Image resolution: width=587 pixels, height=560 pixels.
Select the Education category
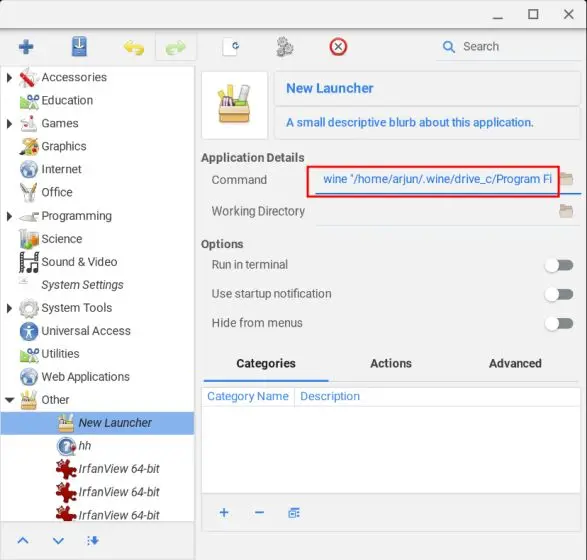click(x=67, y=100)
